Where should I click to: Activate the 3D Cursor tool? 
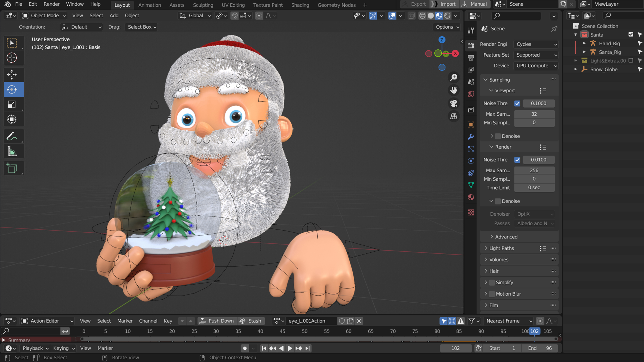12,58
